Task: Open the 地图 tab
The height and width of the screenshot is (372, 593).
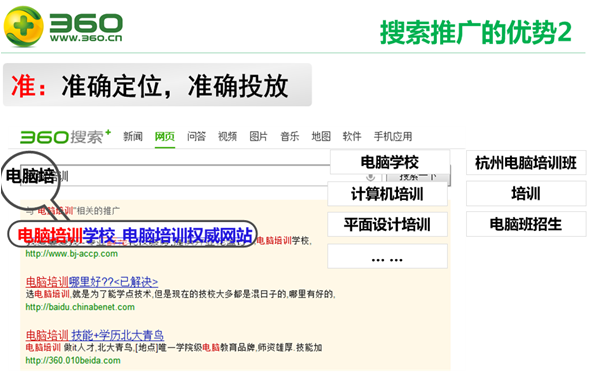Action: tap(321, 136)
